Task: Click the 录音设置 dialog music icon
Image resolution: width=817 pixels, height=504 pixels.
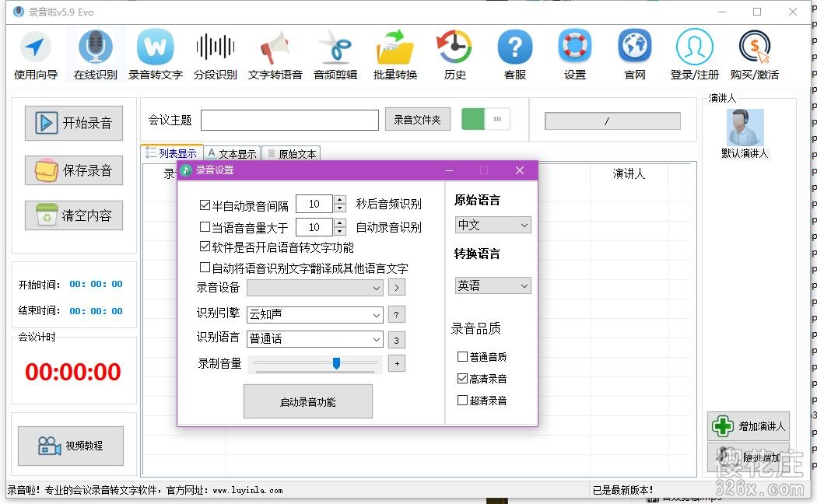Action: [x=186, y=170]
